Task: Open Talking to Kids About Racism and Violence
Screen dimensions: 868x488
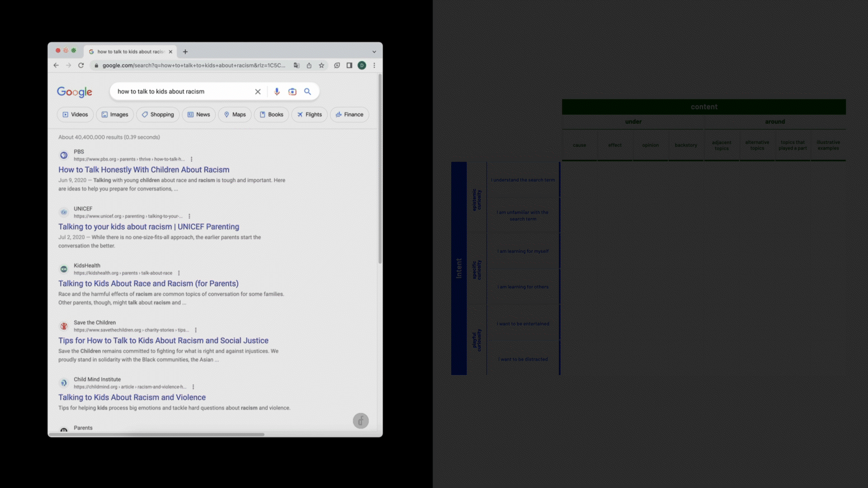Action: [x=132, y=398]
